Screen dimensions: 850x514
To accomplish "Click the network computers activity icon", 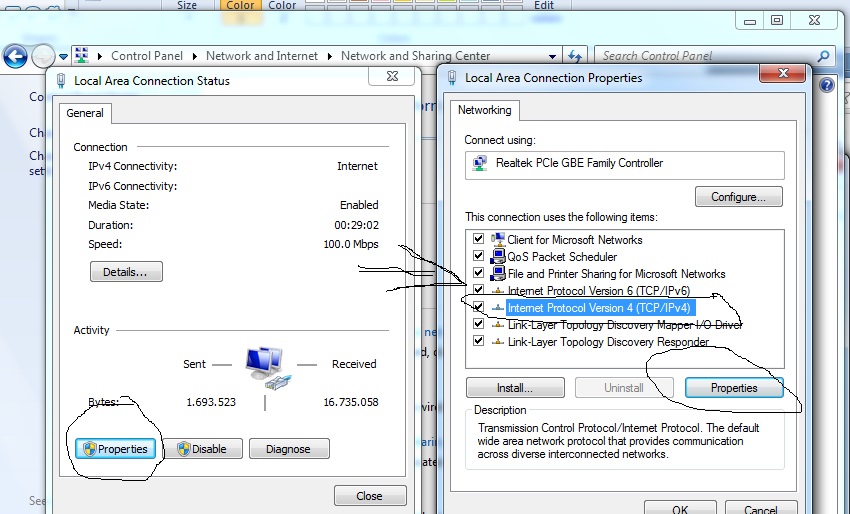I will (x=268, y=368).
